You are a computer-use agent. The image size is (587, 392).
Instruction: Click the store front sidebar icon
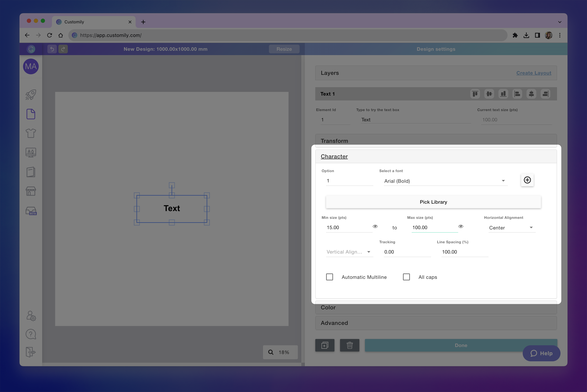pyautogui.click(x=31, y=191)
